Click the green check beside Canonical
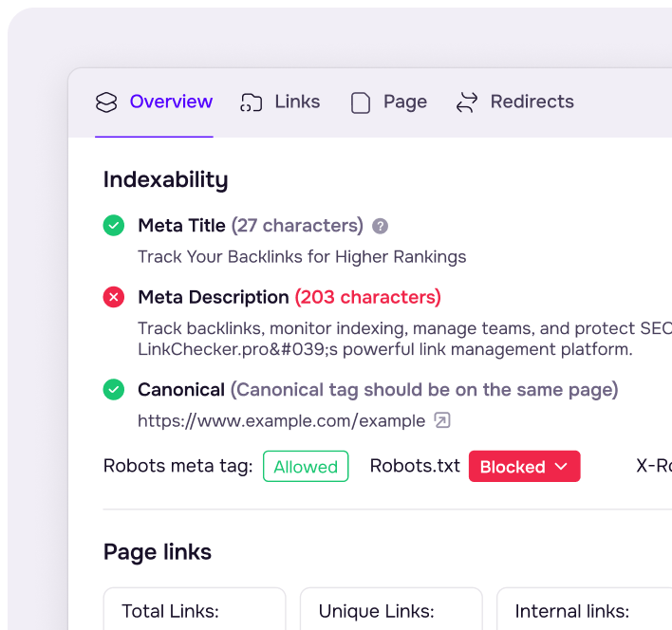Viewport: 672px width, 630px height. click(x=114, y=389)
